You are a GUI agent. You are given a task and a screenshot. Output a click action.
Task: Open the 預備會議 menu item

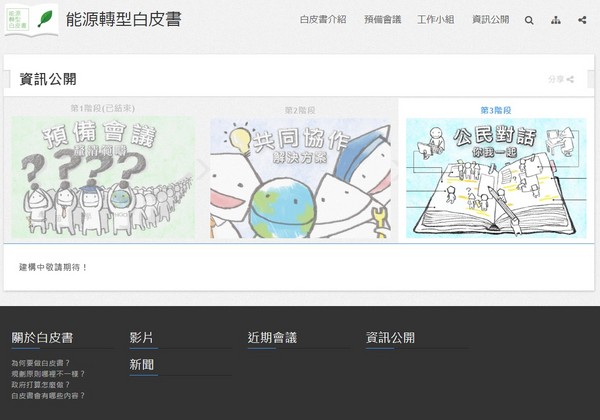[382, 20]
